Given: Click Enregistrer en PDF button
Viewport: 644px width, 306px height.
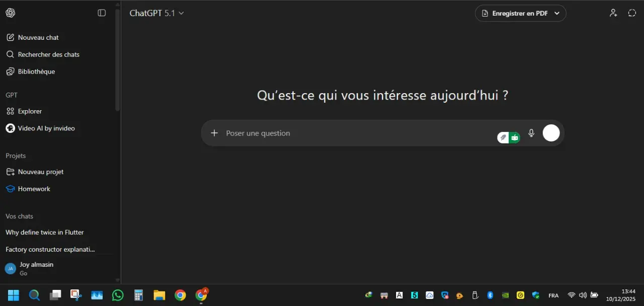Looking at the screenshot, I should click(520, 13).
